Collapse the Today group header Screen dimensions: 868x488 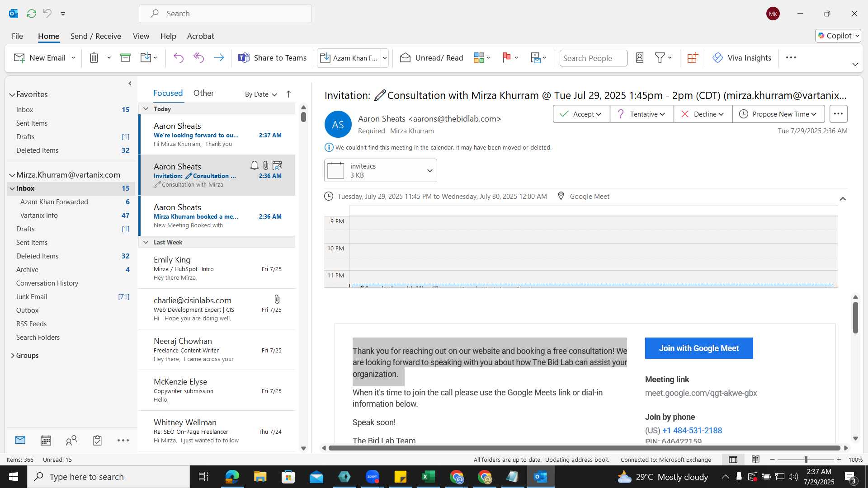[146, 108]
